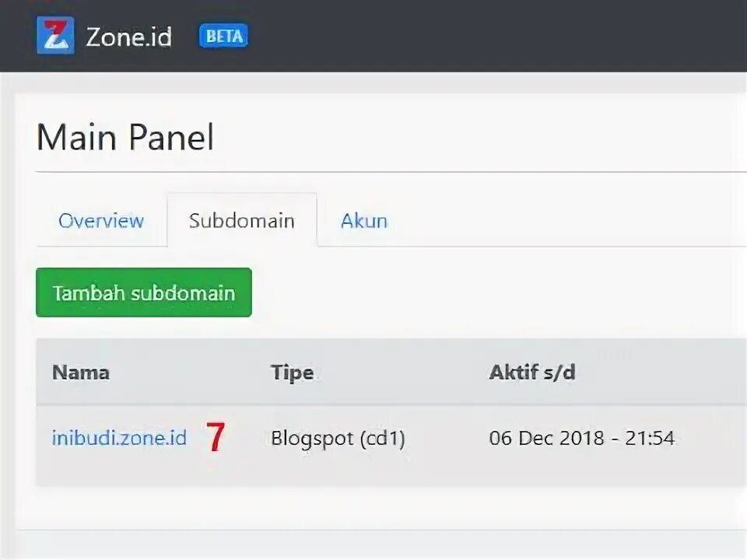747x560 pixels.
Task: Click the red number 7 marker
Action: coord(216,438)
